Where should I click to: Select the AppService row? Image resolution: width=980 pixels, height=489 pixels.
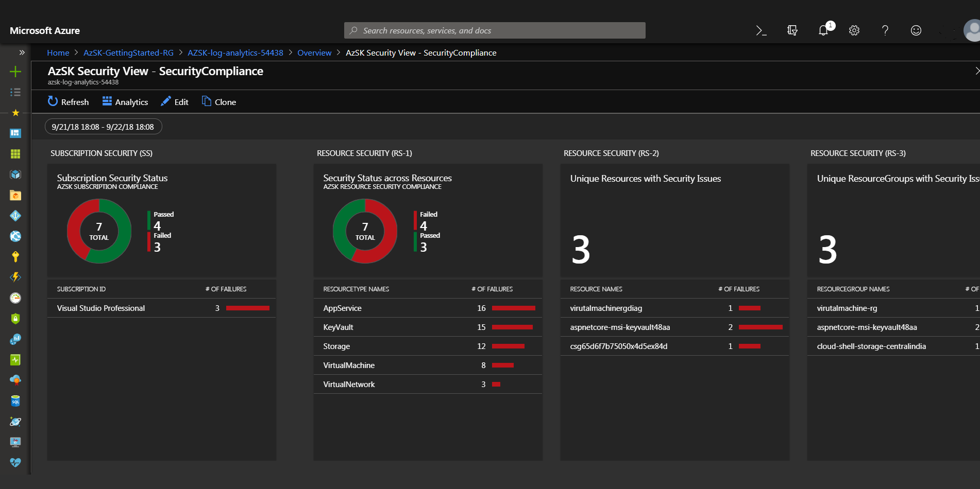tap(428, 308)
